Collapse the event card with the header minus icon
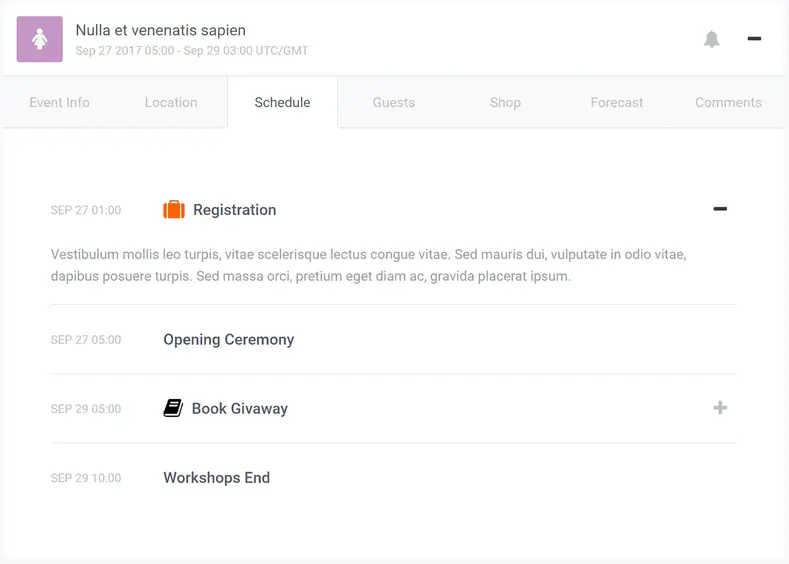Viewport: 789px width, 564px height. (754, 39)
